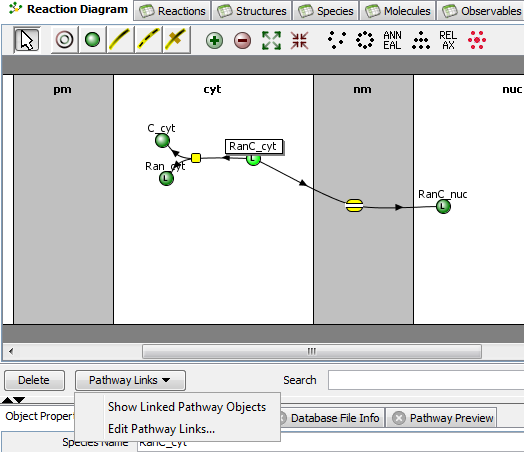Click the red zoom out icon
Image resolution: width=524 pixels, height=452 pixels.
(242, 40)
